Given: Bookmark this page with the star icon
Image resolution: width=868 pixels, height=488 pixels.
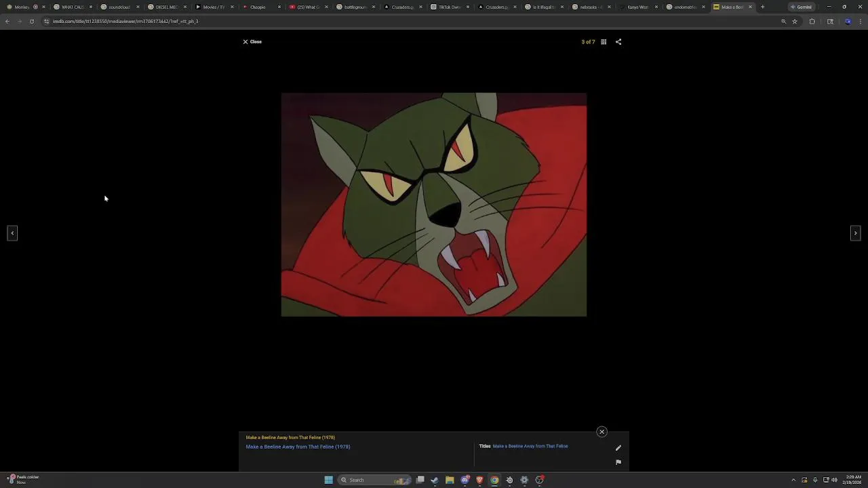Looking at the screenshot, I should coord(795,21).
